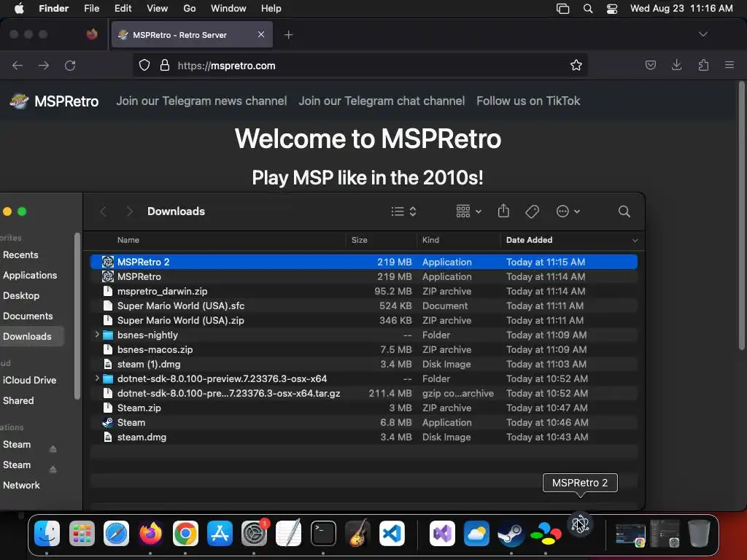The height and width of the screenshot is (560, 747).
Task: Open the bsnes emulator dock icon
Action: [546, 533]
